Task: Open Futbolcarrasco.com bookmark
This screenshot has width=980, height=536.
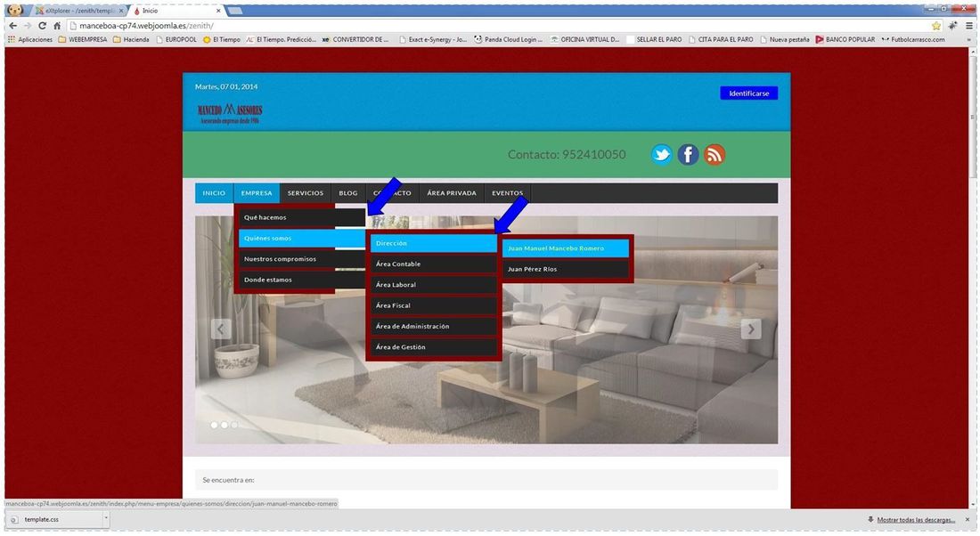Action: tap(913, 39)
